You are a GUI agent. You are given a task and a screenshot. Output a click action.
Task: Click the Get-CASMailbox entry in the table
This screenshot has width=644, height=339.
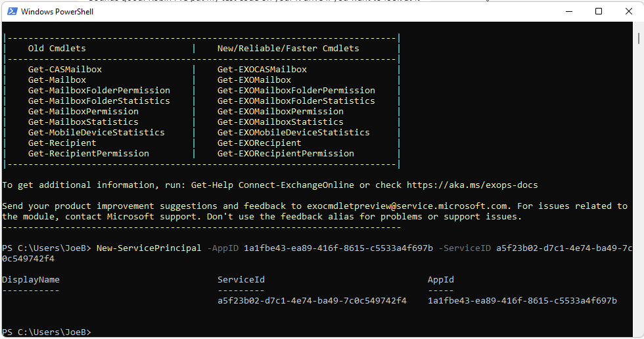click(x=64, y=70)
